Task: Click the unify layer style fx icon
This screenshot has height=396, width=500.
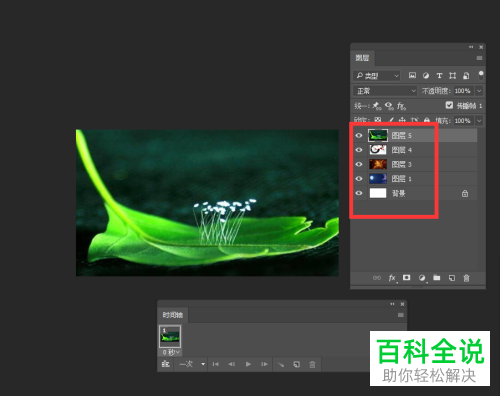Action: point(401,106)
